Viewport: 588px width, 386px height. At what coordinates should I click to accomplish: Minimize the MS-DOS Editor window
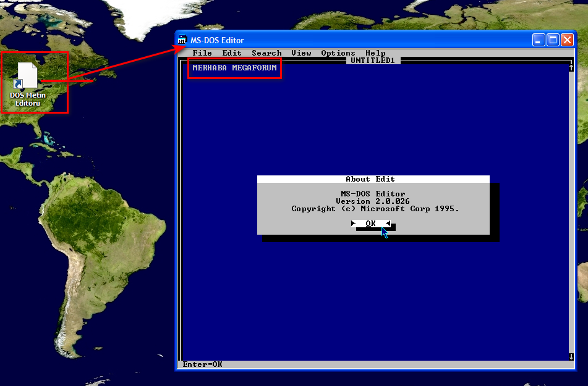tap(539, 40)
